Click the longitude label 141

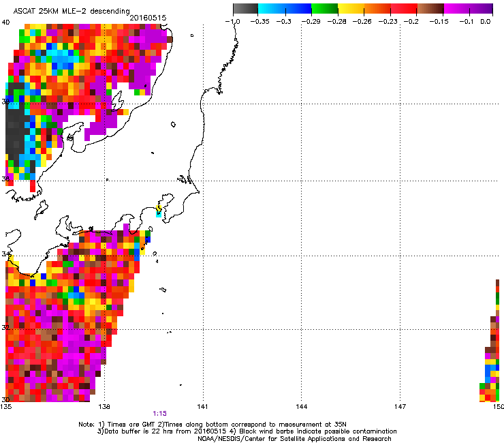coord(202,407)
